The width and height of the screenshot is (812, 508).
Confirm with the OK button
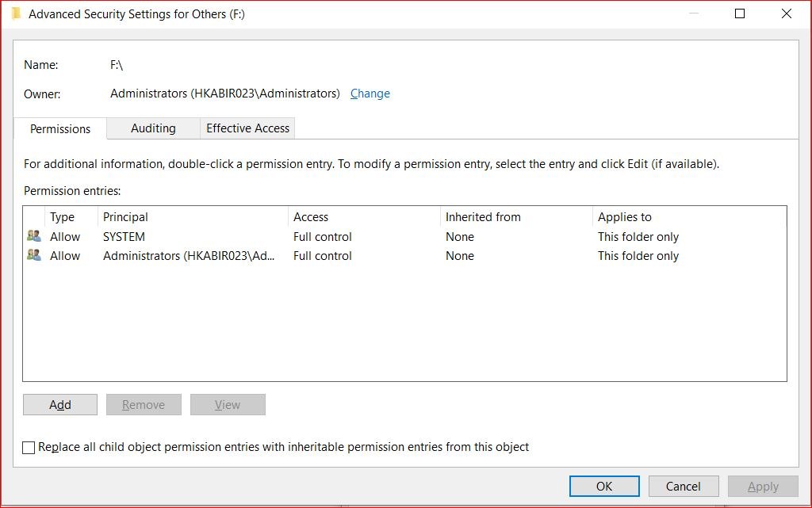point(604,487)
